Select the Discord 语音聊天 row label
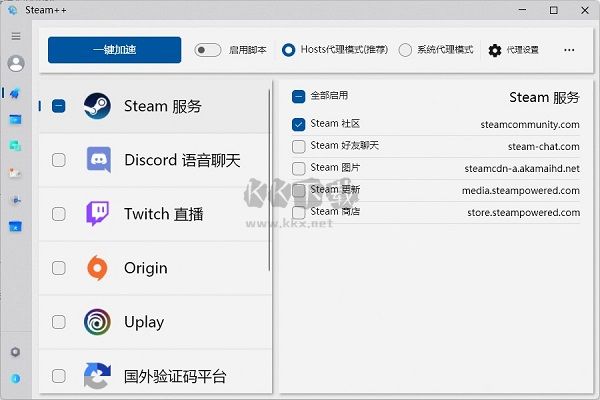 pyautogui.click(x=183, y=160)
